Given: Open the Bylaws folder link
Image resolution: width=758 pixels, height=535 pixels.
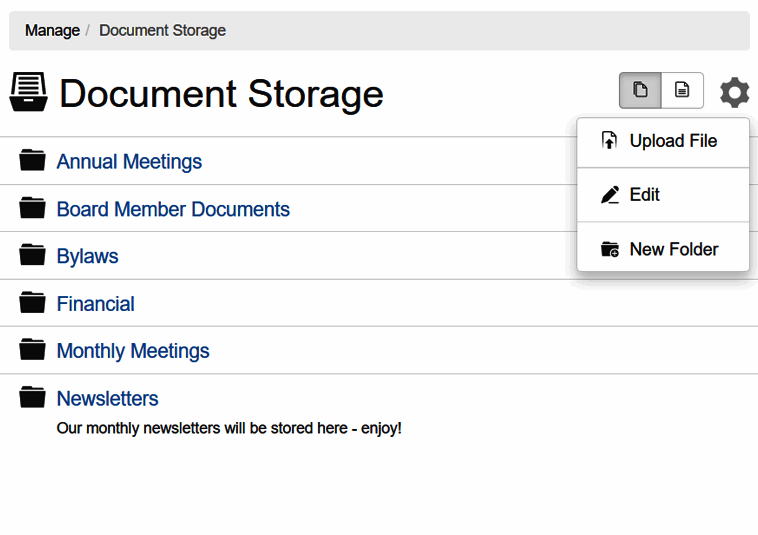Looking at the screenshot, I should [87, 256].
